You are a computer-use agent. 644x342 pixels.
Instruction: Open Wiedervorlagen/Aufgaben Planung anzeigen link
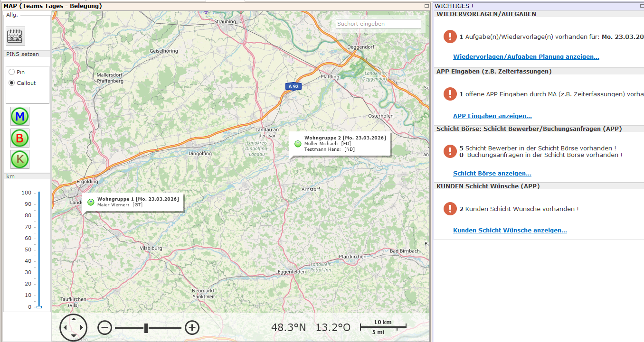click(x=526, y=57)
